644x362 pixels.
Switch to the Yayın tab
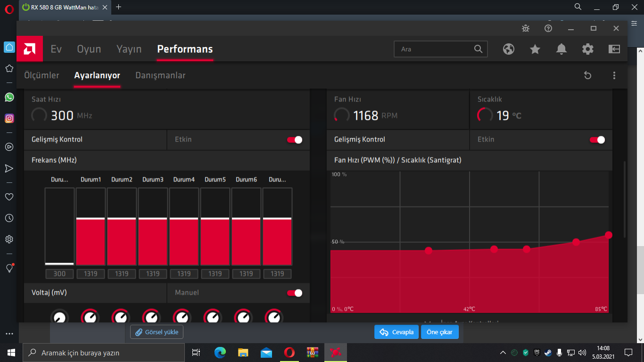click(129, 49)
